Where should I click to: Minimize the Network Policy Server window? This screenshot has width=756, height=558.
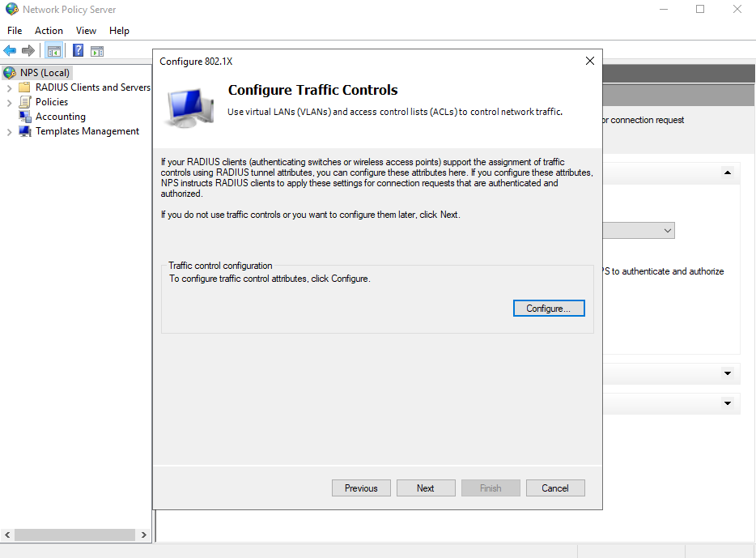click(664, 9)
